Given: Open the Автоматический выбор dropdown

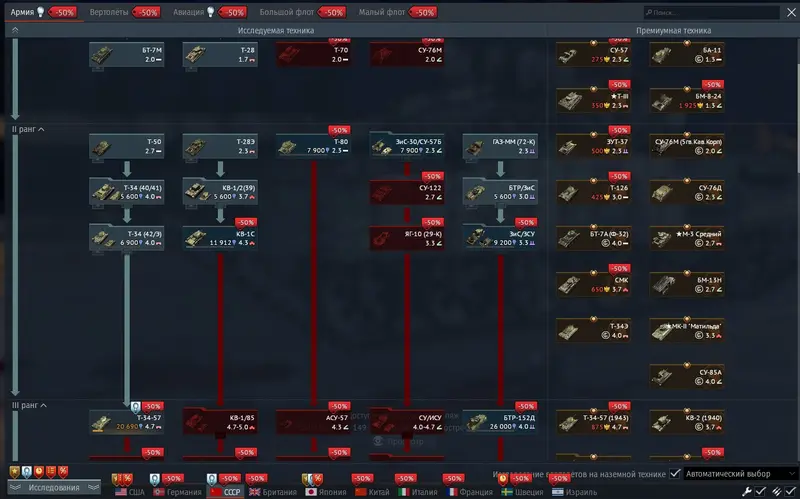Looking at the screenshot, I should [x=740, y=473].
